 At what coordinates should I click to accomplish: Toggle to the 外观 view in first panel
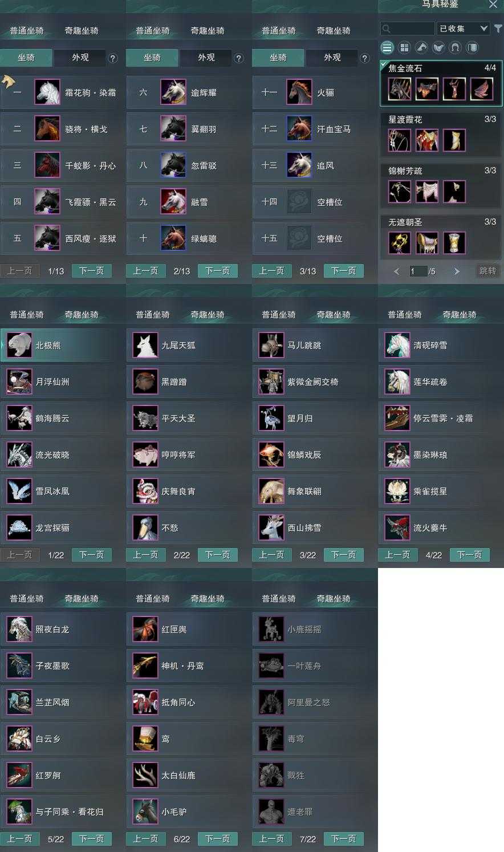80,58
